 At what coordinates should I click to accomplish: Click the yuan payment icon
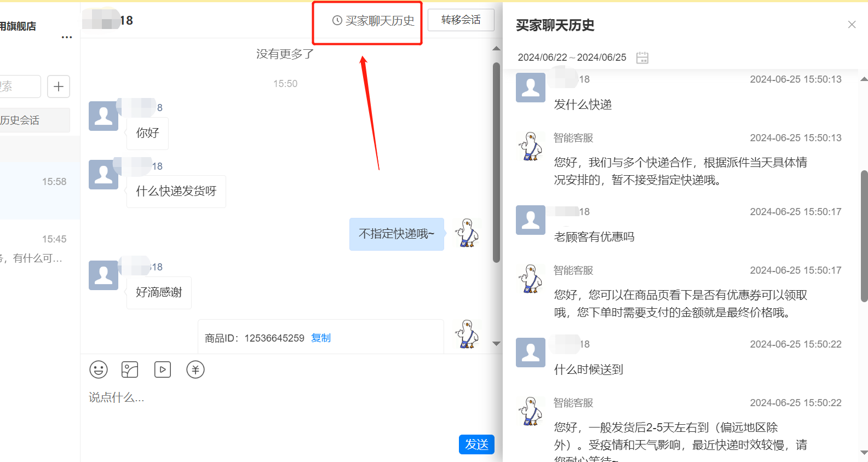click(196, 369)
